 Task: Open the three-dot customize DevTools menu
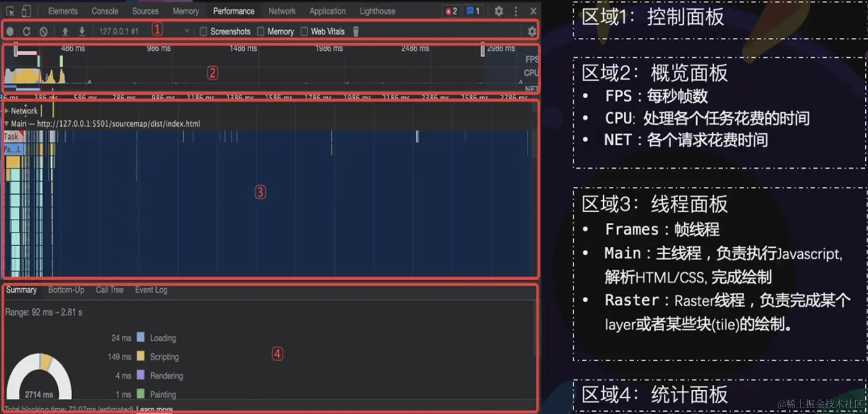coord(516,11)
